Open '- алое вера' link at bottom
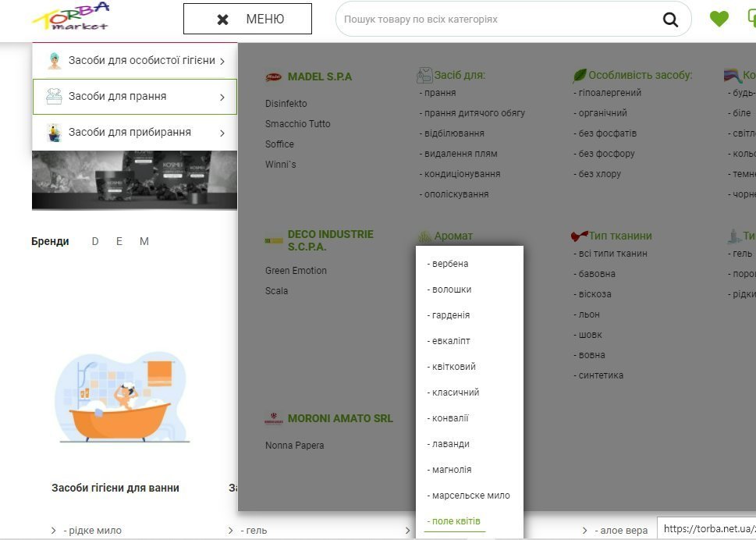The height and width of the screenshot is (540, 756). (x=621, y=531)
